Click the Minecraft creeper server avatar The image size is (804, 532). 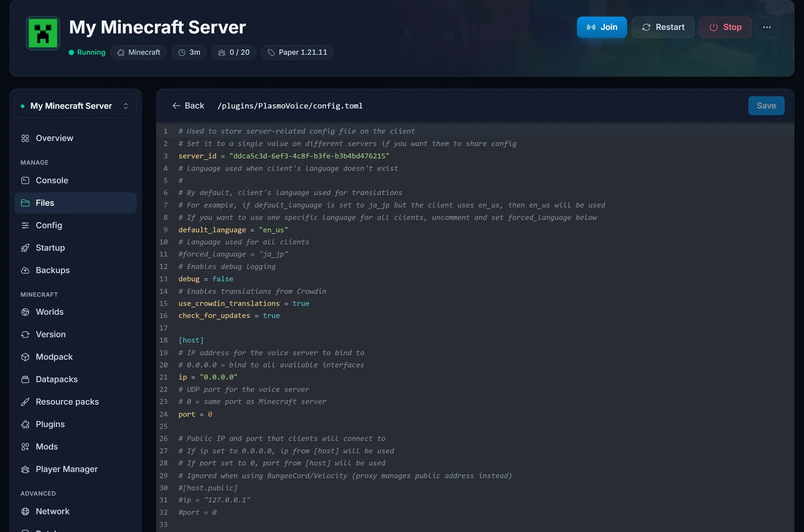pos(43,33)
